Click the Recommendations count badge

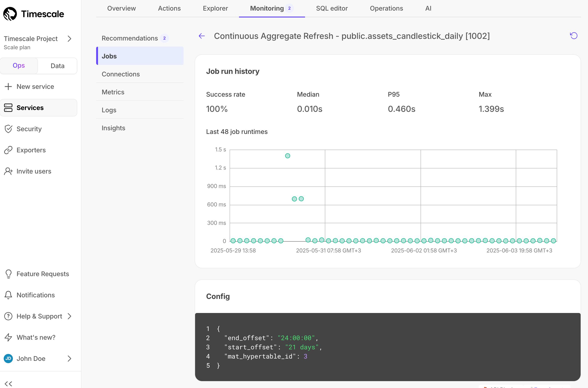coord(164,38)
